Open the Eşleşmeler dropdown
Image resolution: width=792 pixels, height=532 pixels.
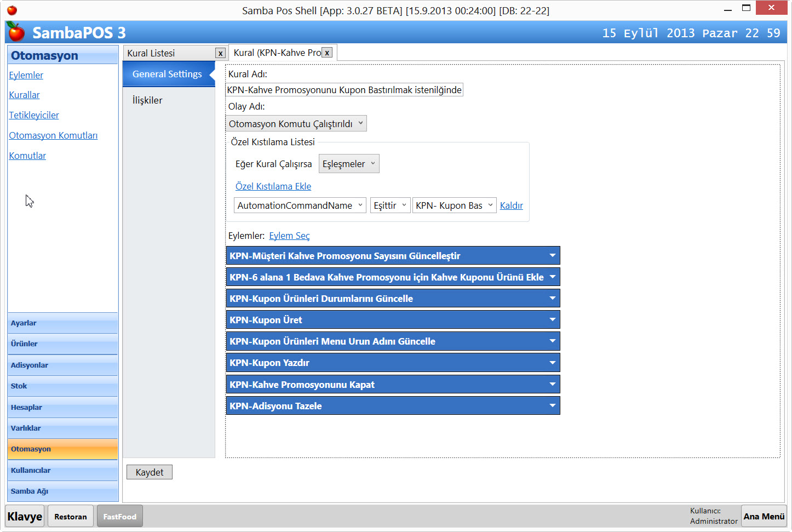349,164
